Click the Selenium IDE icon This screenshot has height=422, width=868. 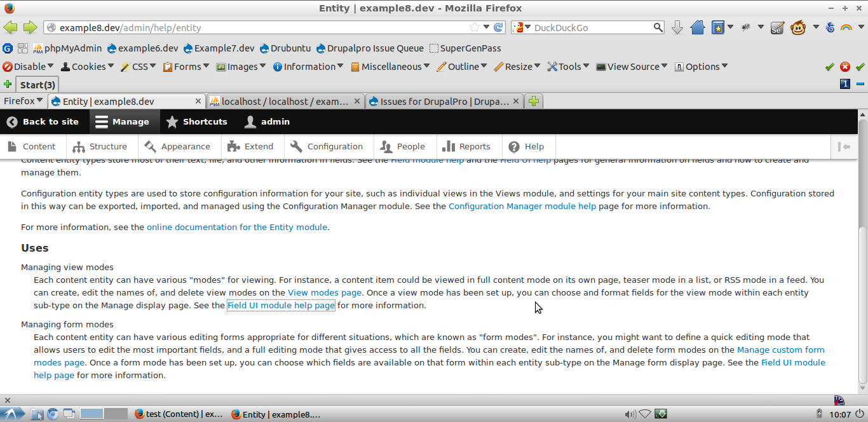pyautogui.click(x=777, y=27)
